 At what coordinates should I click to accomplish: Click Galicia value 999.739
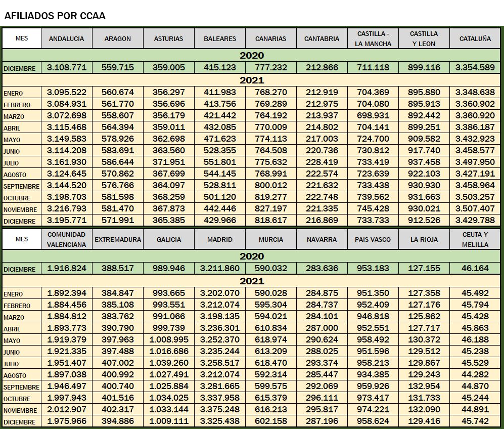pyautogui.click(x=168, y=328)
